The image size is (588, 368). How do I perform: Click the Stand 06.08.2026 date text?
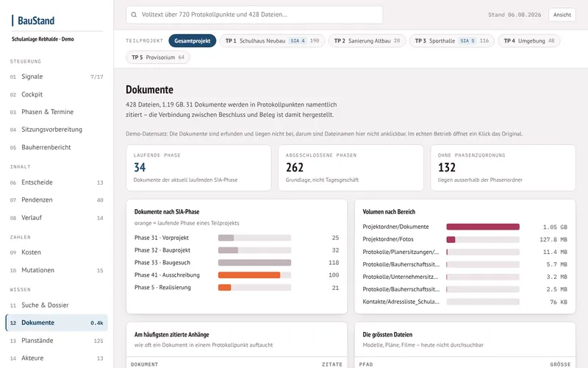pos(514,15)
